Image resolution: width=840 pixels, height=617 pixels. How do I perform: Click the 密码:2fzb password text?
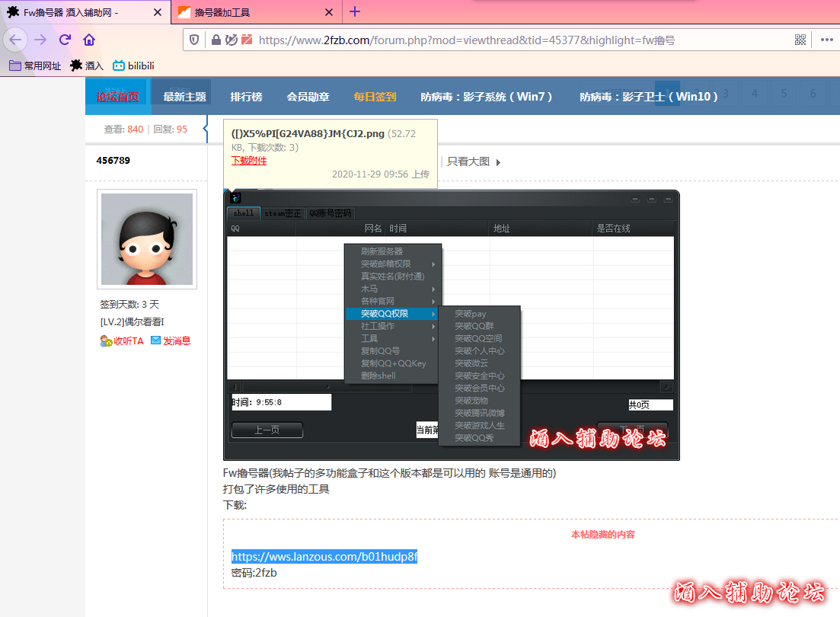254,573
